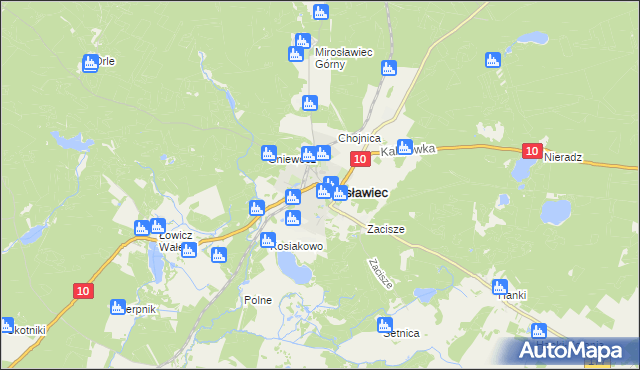Click the factory marker on the Orle label
The image size is (640, 370).
click(90, 63)
